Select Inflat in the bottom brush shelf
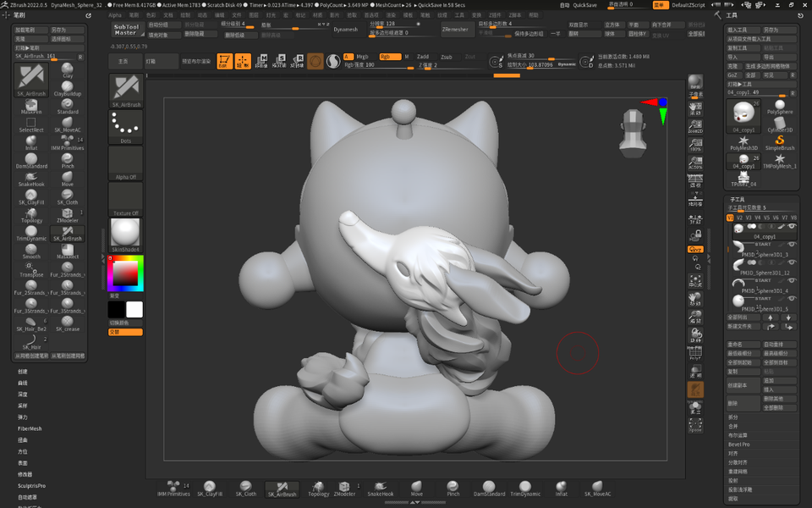The width and height of the screenshot is (812, 508). 562,489
